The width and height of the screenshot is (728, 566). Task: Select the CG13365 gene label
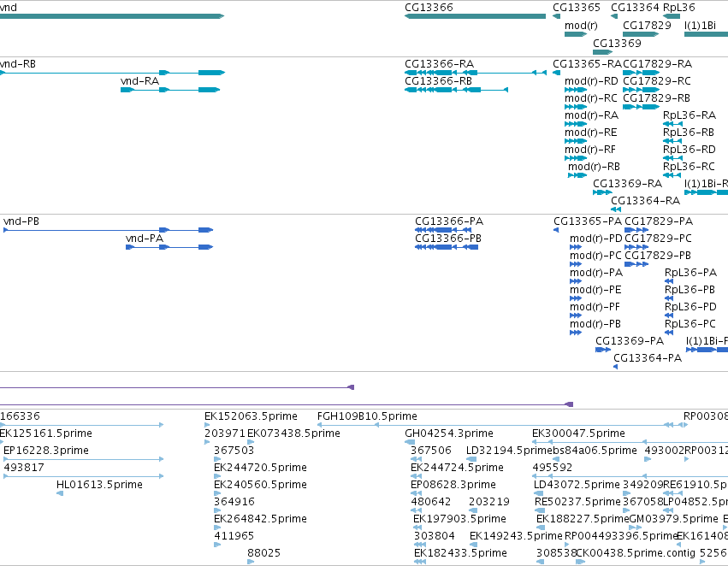click(x=577, y=8)
